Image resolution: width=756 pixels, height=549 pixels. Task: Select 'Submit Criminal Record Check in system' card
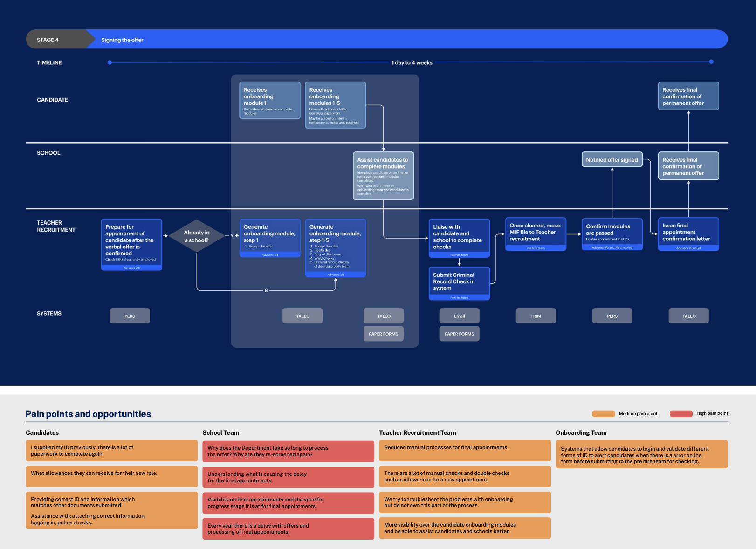pyautogui.click(x=459, y=283)
